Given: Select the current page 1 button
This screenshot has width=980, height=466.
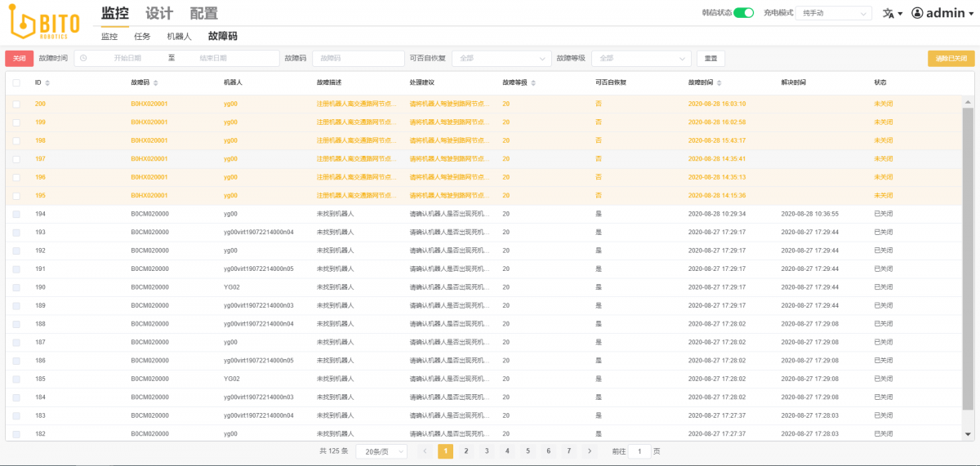Looking at the screenshot, I should click(x=445, y=450).
